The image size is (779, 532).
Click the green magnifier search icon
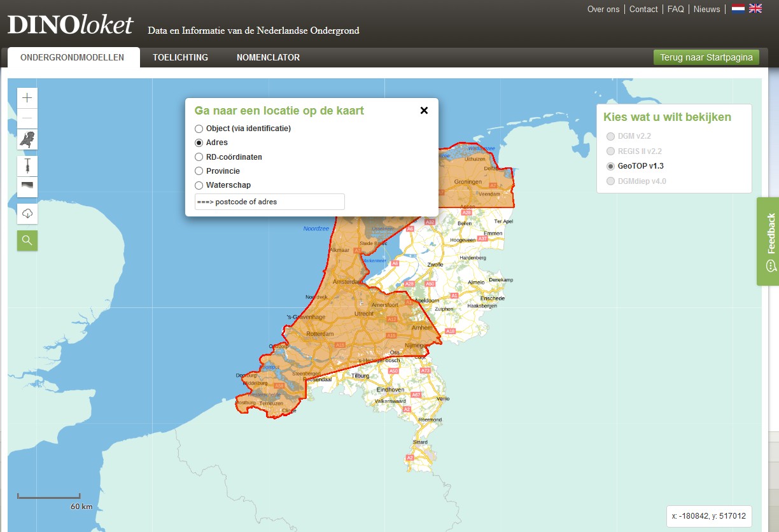click(27, 240)
